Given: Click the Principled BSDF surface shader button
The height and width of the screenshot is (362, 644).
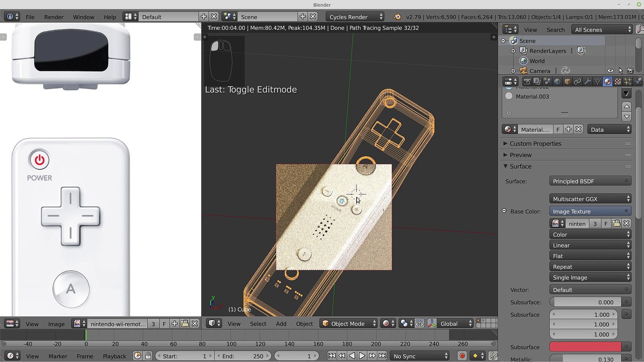Looking at the screenshot, I should click(591, 181).
